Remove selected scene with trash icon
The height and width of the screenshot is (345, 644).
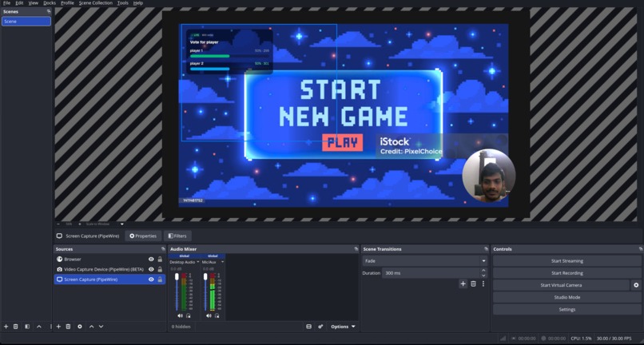16,327
